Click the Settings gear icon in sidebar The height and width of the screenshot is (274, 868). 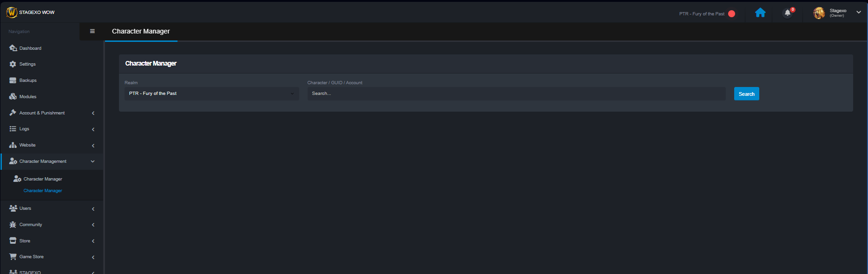point(13,64)
